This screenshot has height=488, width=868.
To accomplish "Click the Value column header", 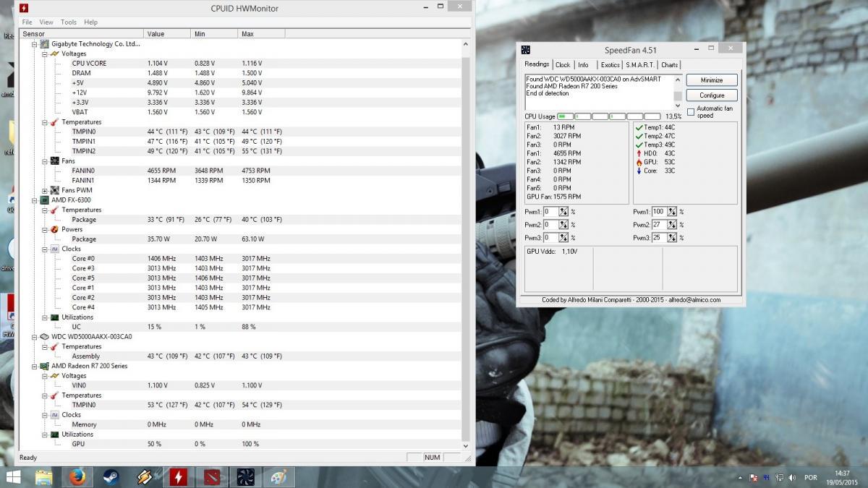I will tap(167, 33).
